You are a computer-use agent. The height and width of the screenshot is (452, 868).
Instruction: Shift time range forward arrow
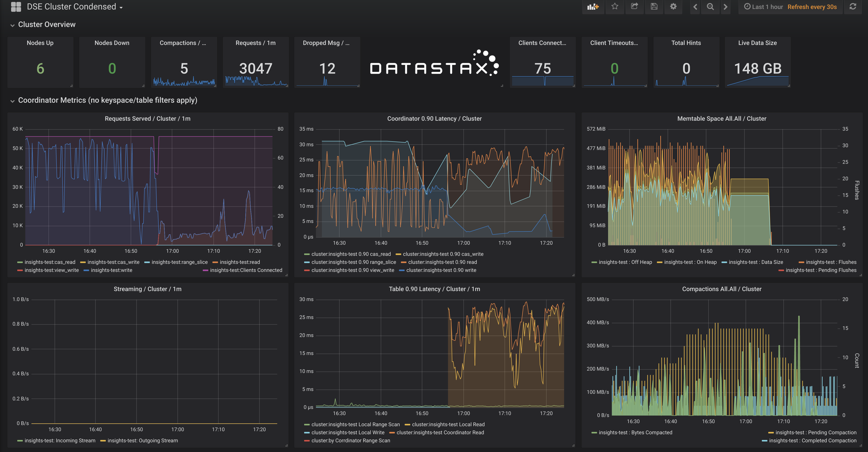tap(725, 7)
